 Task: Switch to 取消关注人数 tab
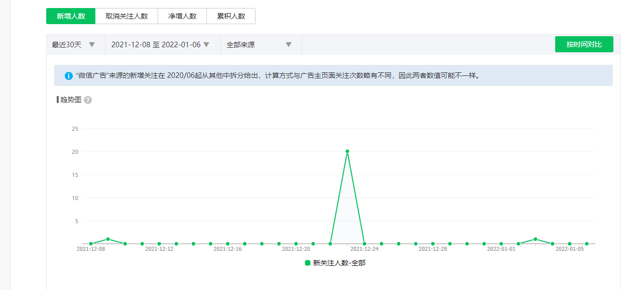(x=126, y=16)
